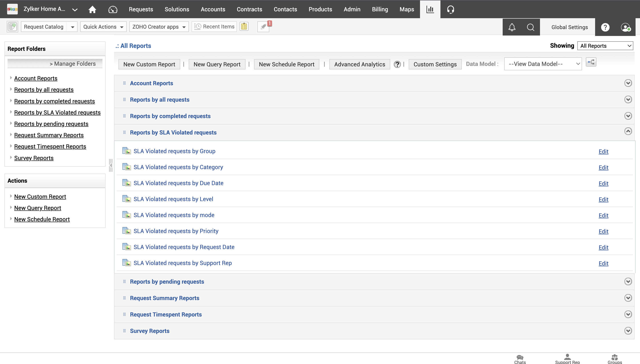The width and height of the screenshot is (640, 364).
Task: Collapse the Reports by SLA Violated requests section
Action: click(x=628, y=131)
